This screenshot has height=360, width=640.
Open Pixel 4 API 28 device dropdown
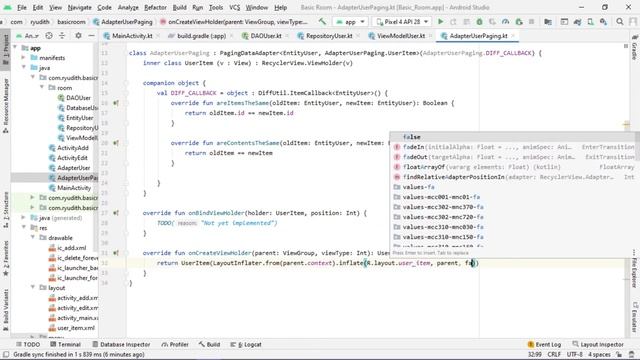(x=402, y=22)
